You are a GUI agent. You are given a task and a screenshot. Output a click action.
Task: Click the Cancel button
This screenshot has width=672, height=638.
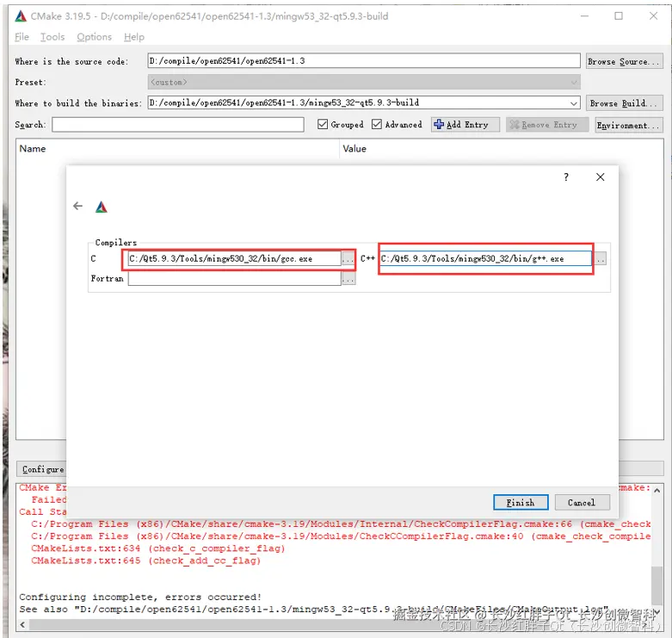click(x=582, y=503)
